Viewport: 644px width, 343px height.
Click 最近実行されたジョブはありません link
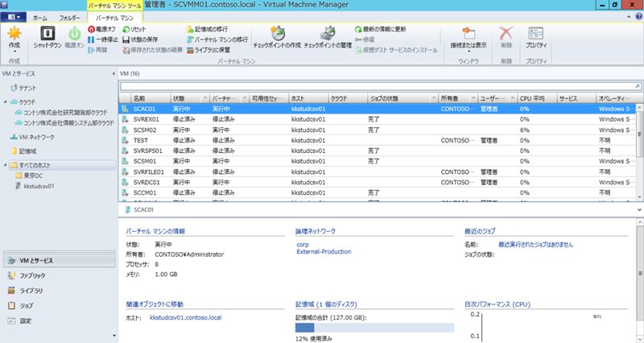(535, 245)
